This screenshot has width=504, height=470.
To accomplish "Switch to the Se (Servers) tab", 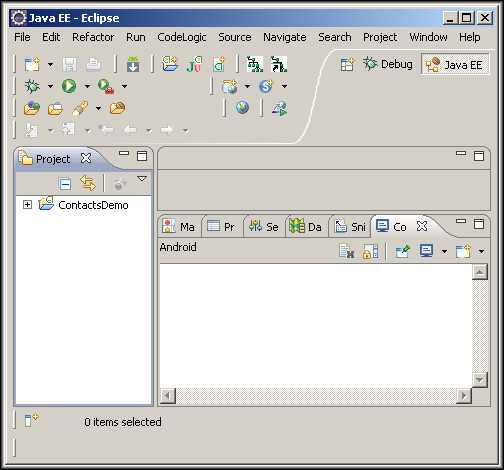I will tap(264, 227).
